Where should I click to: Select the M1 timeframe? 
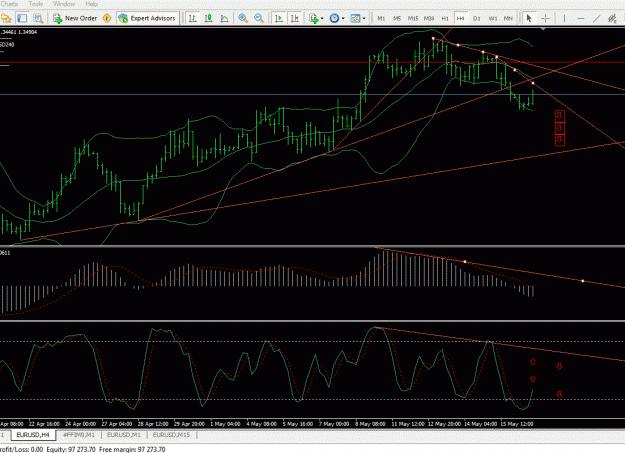[x=381, y=18]
